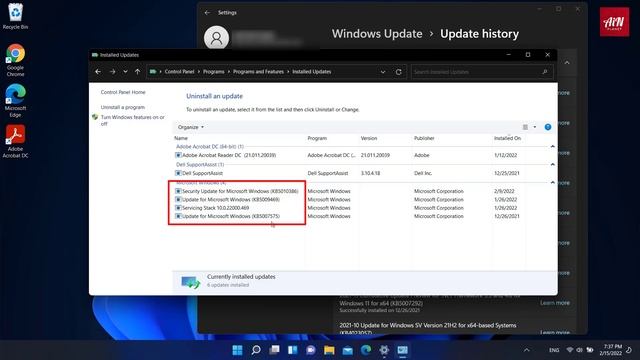Open Mail app from taskbar

[348, 350]
